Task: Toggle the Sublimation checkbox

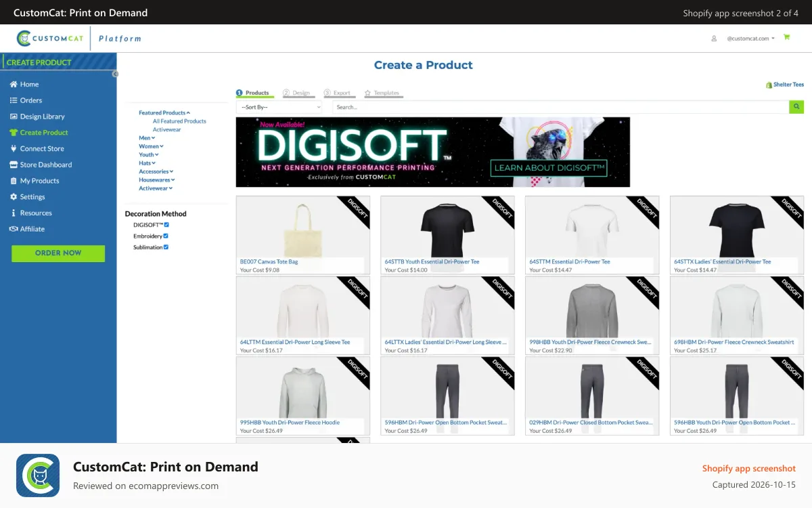Action: (166, 247)
